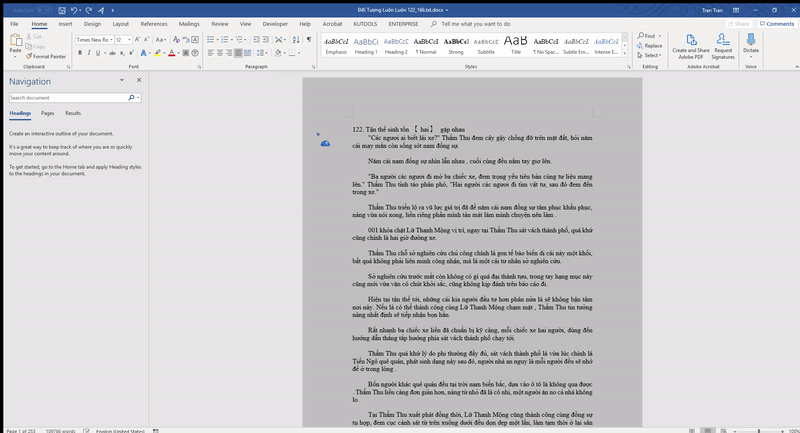Viewport: 800px width, 433px height.
Task: Click the Comments button
Action: 777,22
